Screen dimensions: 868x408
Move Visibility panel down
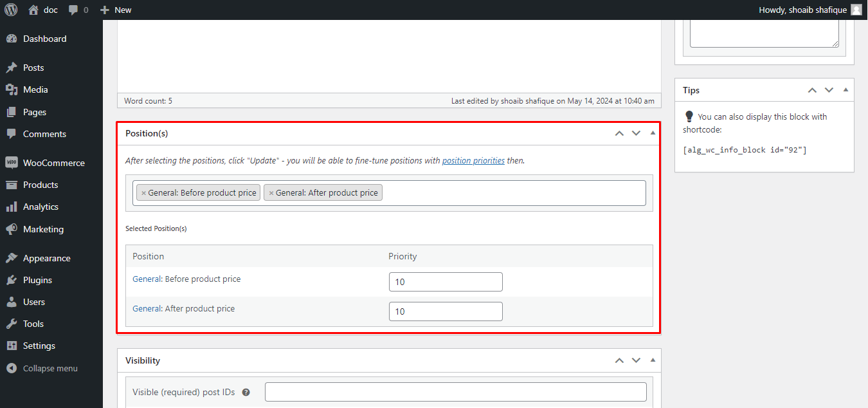636,360
